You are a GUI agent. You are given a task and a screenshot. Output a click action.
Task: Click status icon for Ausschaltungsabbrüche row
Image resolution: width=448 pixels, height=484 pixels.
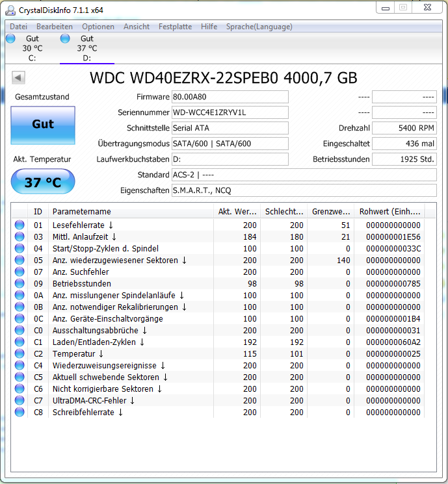pos(20,330)
